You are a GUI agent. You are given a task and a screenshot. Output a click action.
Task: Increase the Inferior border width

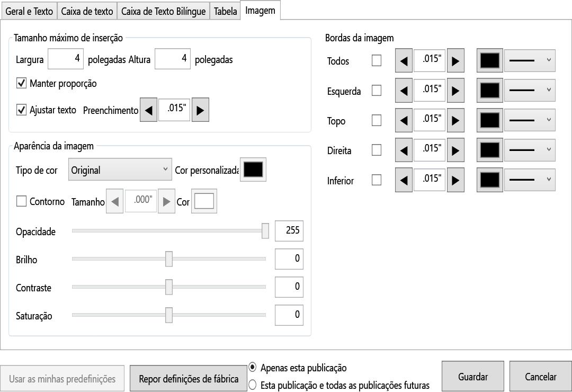click(x=455, y=180)
